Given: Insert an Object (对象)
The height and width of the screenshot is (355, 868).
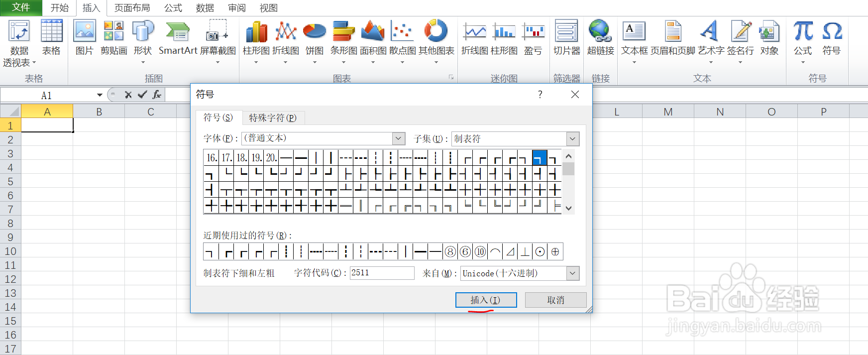Looking at the screenshot, I should pos(769,38).
